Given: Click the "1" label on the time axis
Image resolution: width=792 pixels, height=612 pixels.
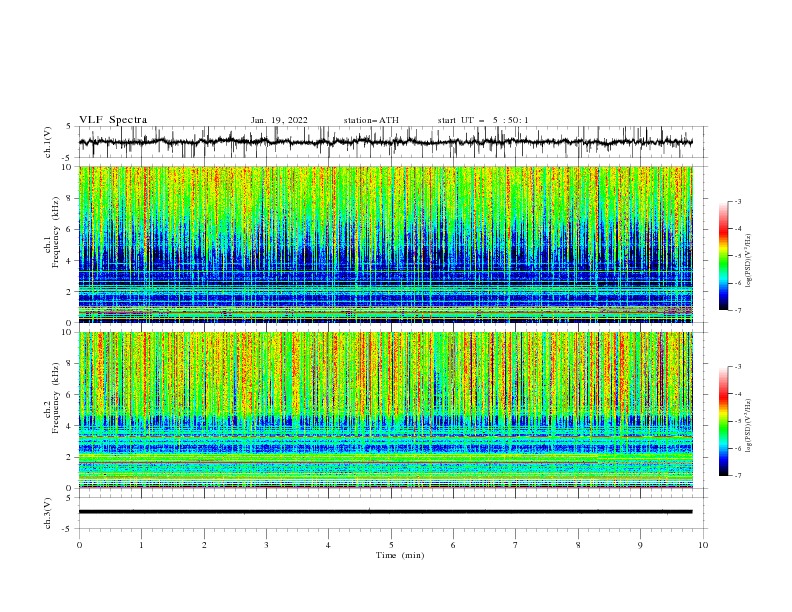Looking at the screenshot, I should point(142,545).
